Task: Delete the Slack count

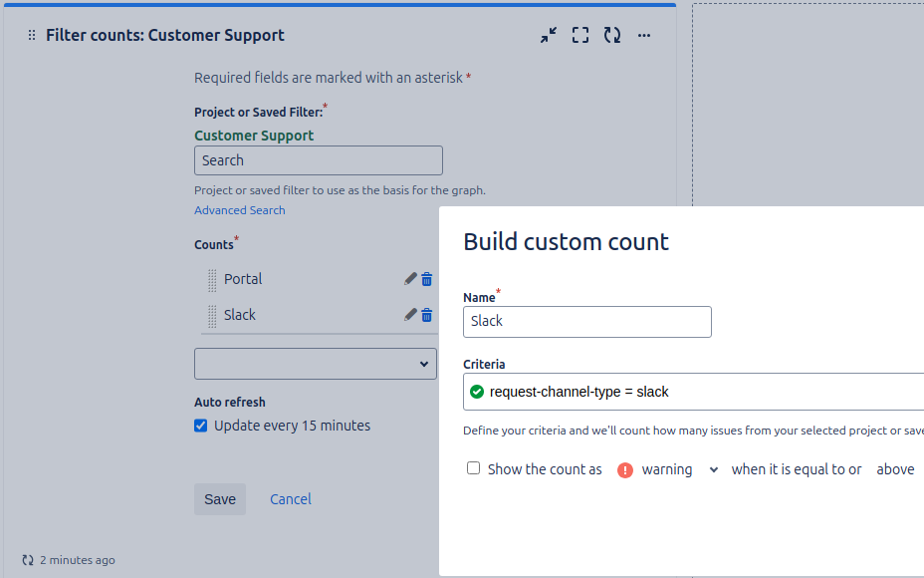Action: click(x=427, y=316)
